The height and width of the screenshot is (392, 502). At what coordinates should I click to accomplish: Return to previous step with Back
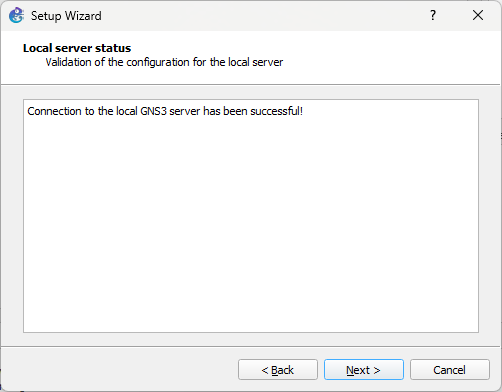(x=278, y=369)
